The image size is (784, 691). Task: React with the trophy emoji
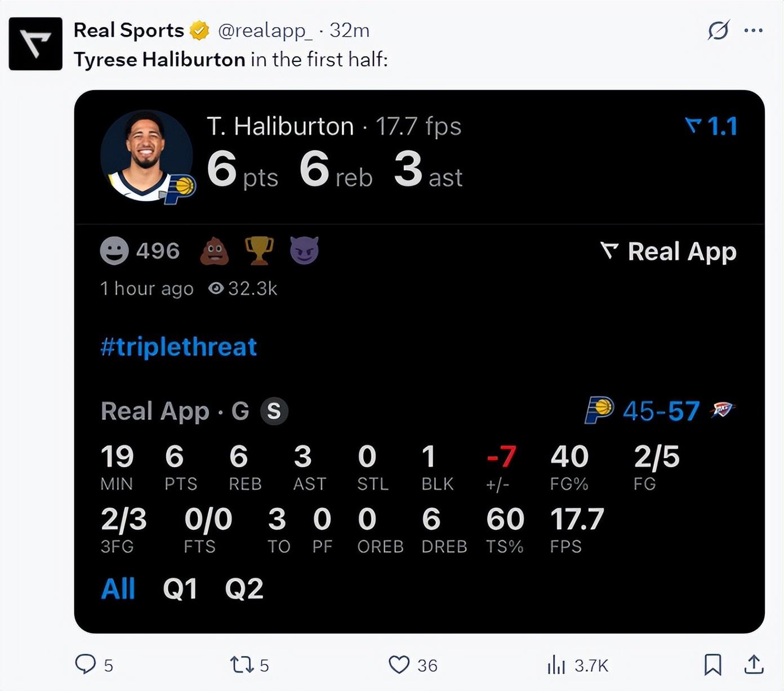(259, 251)
